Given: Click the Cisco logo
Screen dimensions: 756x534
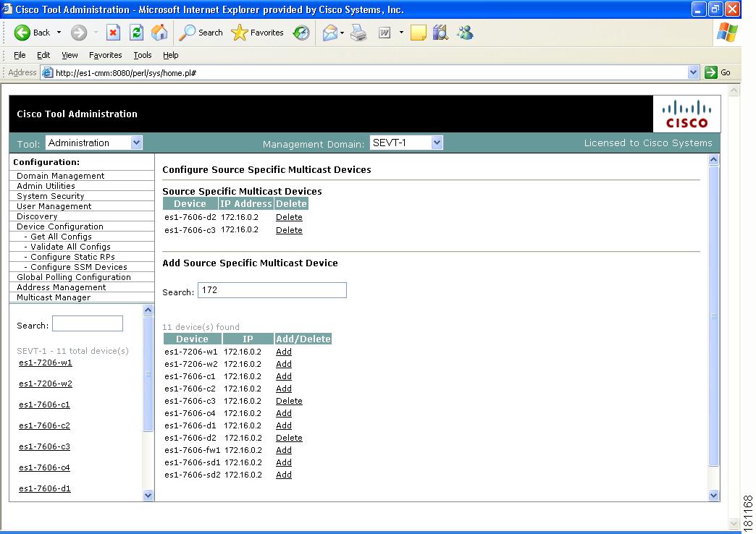Looking at the screenshot, I should (x=686, y=114).
